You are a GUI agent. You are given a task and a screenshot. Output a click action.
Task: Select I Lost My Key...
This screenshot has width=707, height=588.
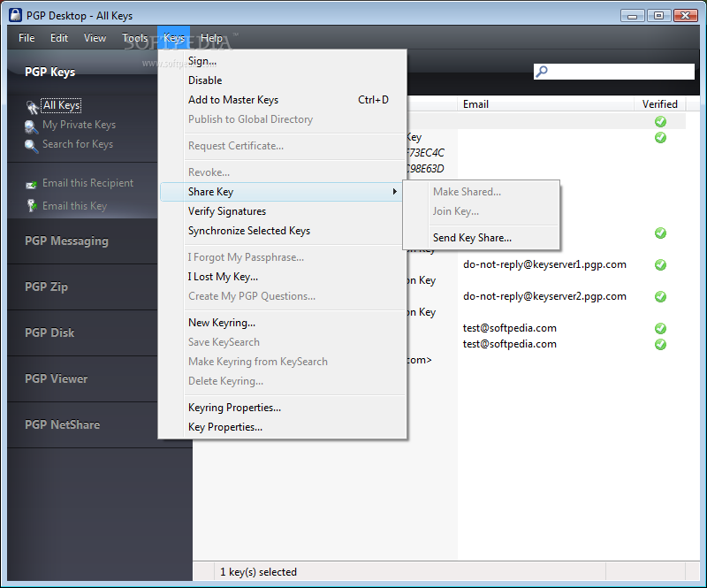(x=282, y=277)
